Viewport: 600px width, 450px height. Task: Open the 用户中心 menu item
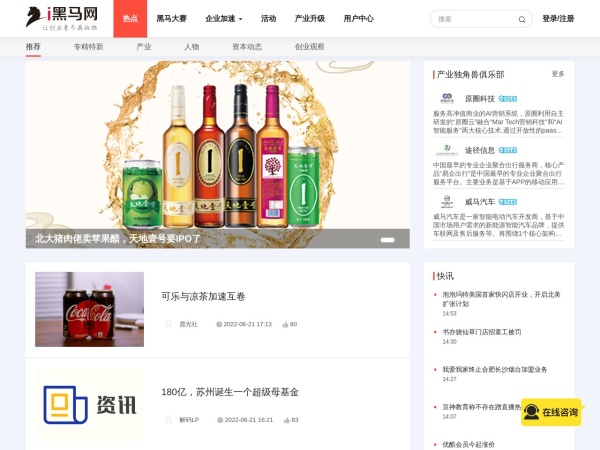tap(359, 18)
